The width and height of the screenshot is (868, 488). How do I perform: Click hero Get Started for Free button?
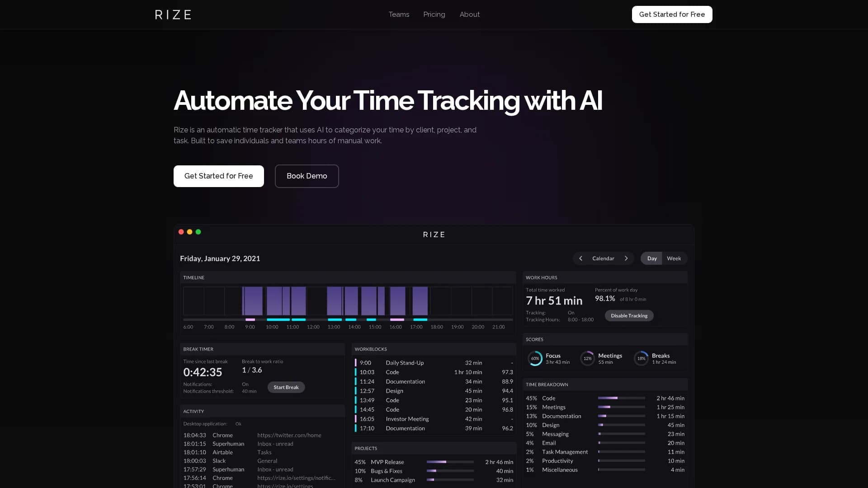pos(218,176)
